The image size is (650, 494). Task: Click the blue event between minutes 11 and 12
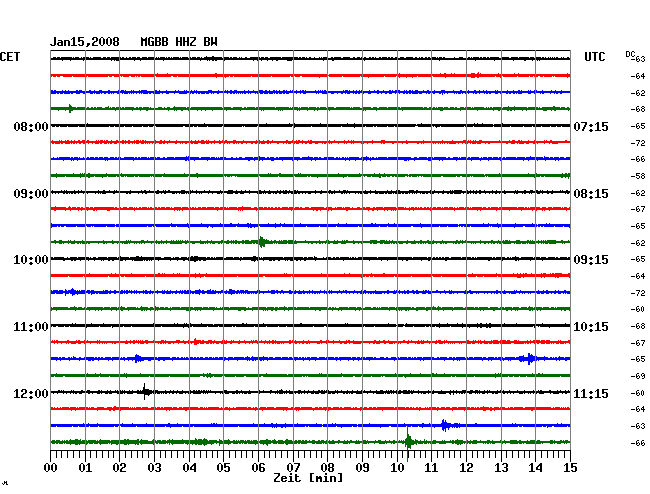point(447,425)
